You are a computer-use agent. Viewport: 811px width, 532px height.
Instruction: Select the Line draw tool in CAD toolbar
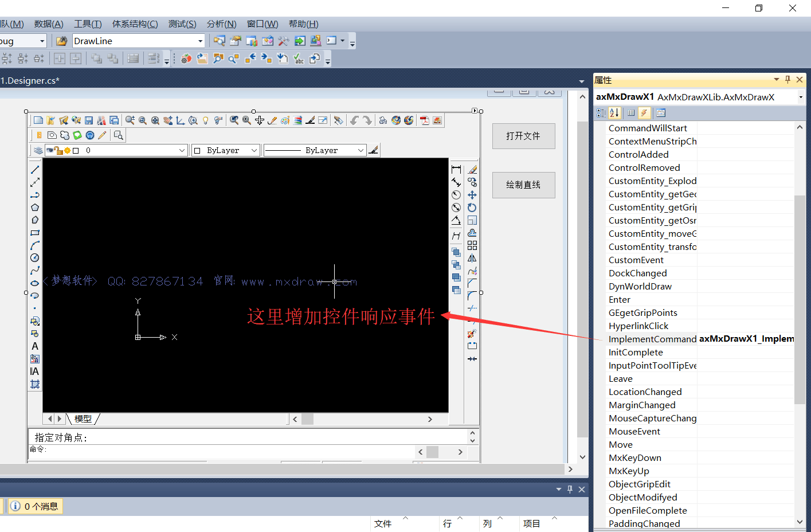35,170
